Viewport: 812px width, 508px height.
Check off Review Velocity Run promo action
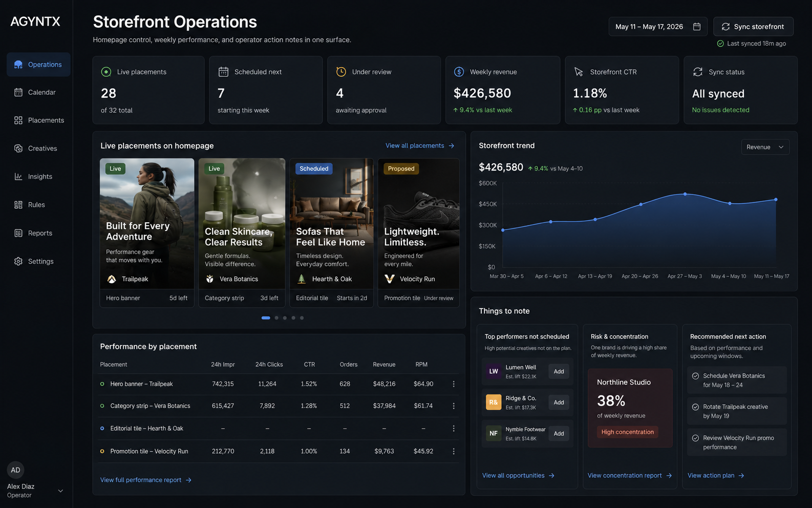(x=696, y=438)
